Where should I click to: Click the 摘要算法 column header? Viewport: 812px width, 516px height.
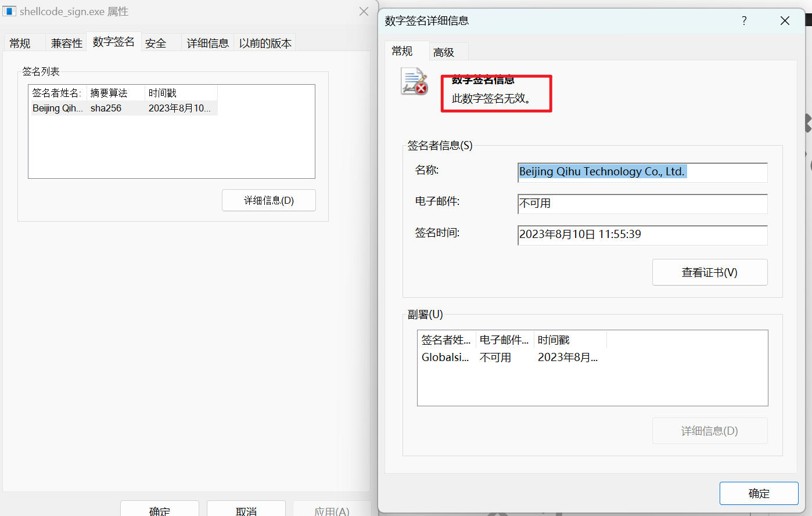[x=116, y=93]
